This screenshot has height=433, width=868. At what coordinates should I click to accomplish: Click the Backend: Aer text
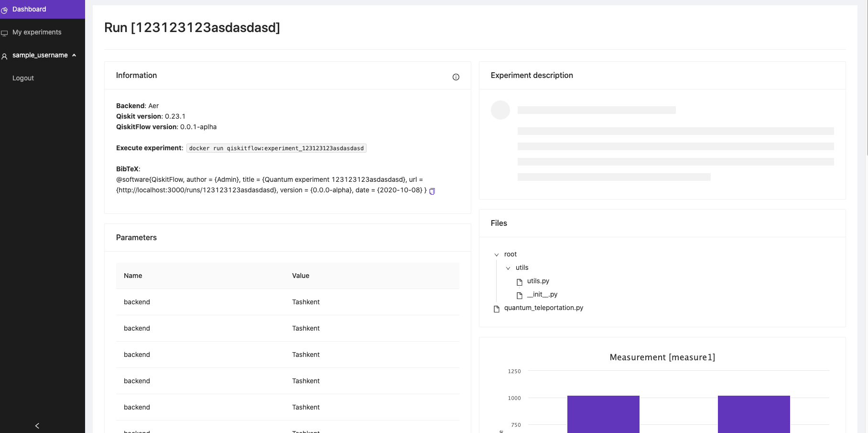tap(137, 106)
